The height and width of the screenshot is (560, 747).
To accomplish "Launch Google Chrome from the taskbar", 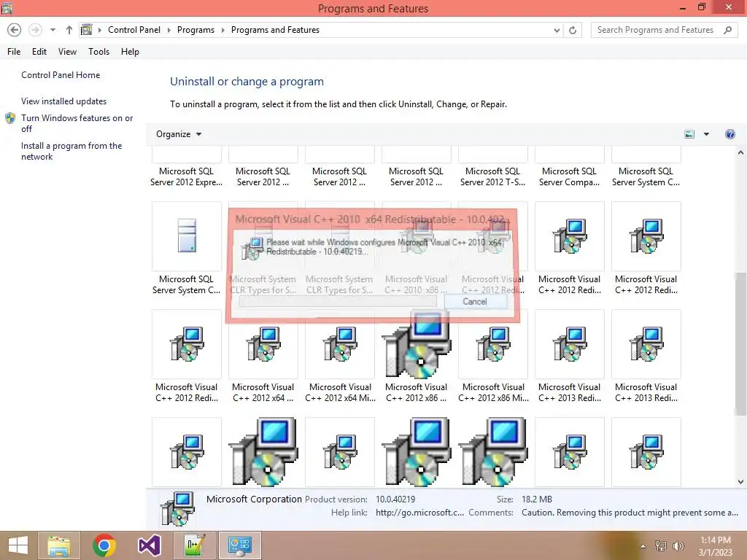I will click(104, 545).
